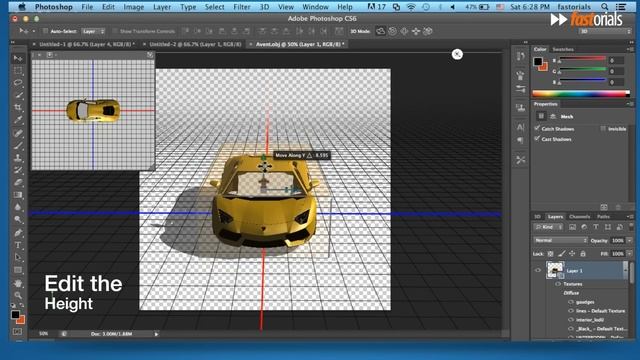Click the red R color slider
Viewport: 640px width, 360px height.
click(582, 60)
